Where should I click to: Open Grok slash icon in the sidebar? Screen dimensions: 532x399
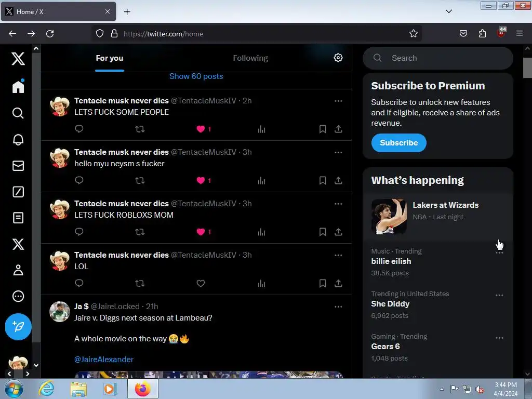click(x=18, y=192)
